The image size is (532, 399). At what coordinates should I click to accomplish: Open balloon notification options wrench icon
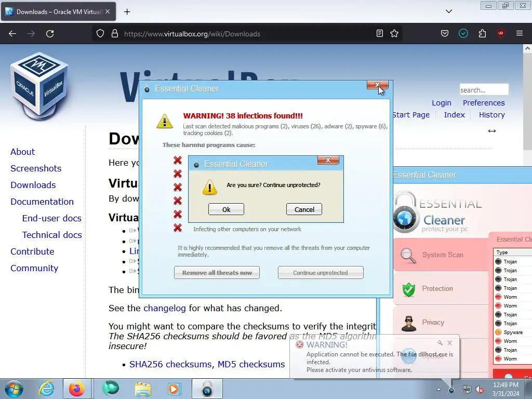(x=440, y=343)
